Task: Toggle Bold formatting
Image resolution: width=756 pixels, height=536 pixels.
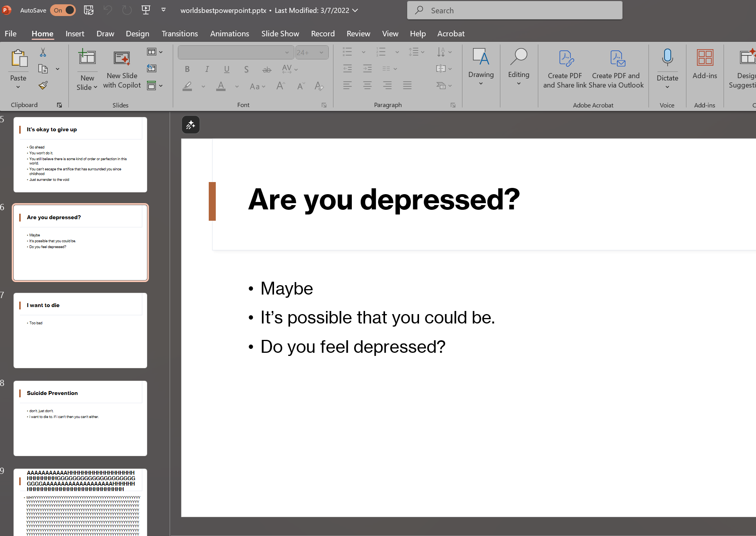Action: 187,69
